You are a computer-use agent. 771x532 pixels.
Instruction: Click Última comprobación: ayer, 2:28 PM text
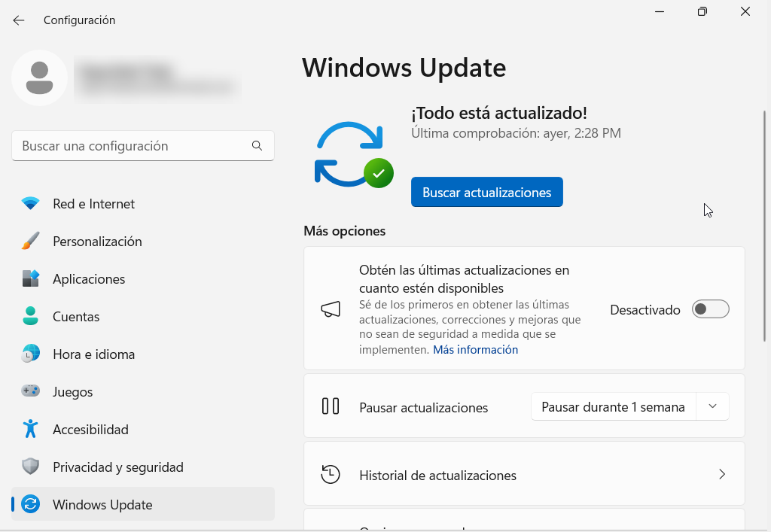[x=516, y=133]
